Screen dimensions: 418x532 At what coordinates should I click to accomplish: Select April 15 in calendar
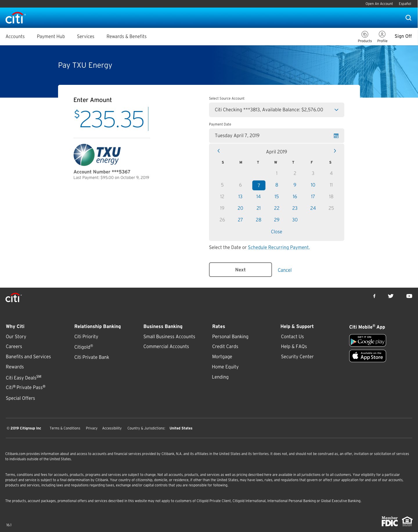coord(277,196)
